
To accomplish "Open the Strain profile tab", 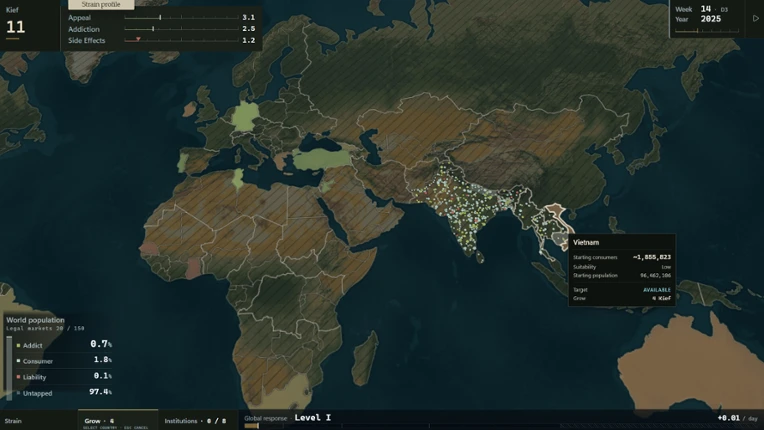I will [x=101, y=4].
